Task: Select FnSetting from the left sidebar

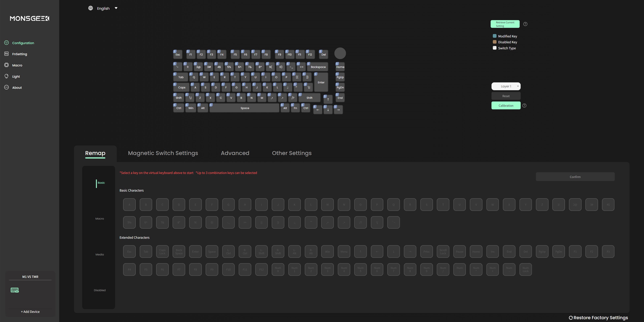Action: click(x=20, y=54)
